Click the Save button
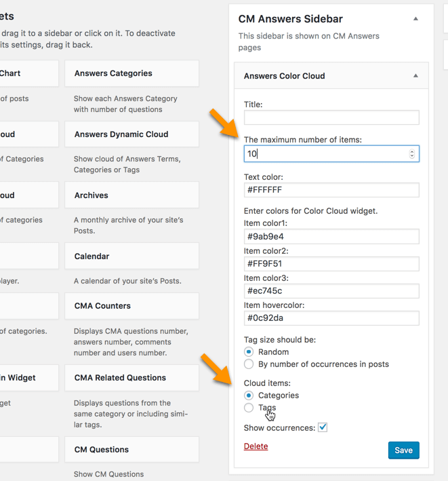The width and height of the screenshot is (448, 481). pos(403,450)
